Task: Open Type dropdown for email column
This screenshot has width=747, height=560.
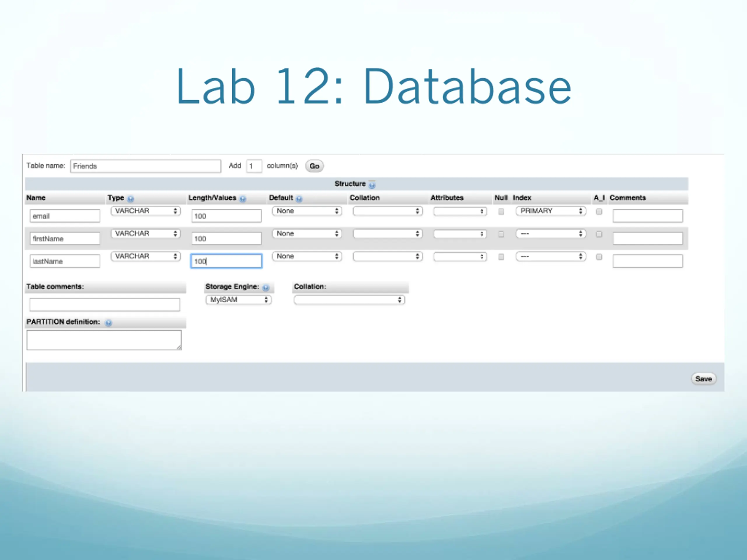Action: 146,211
